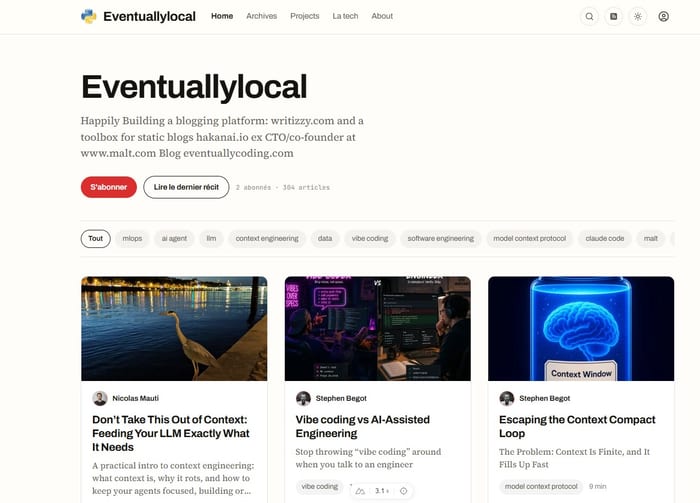Image resolution: width=700 pixels, height=503 pixels.
Task: Open the heron by the river thumbnail
Action: 174,328
